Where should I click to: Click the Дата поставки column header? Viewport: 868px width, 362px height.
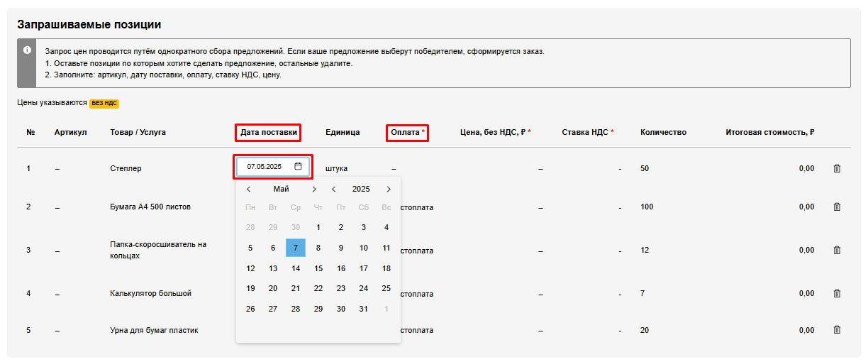click(x=268, y=132)
